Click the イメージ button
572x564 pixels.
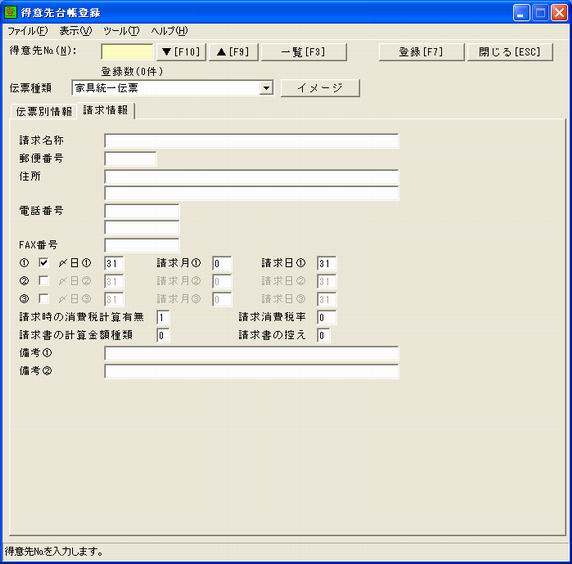click(x=320, y=88)
